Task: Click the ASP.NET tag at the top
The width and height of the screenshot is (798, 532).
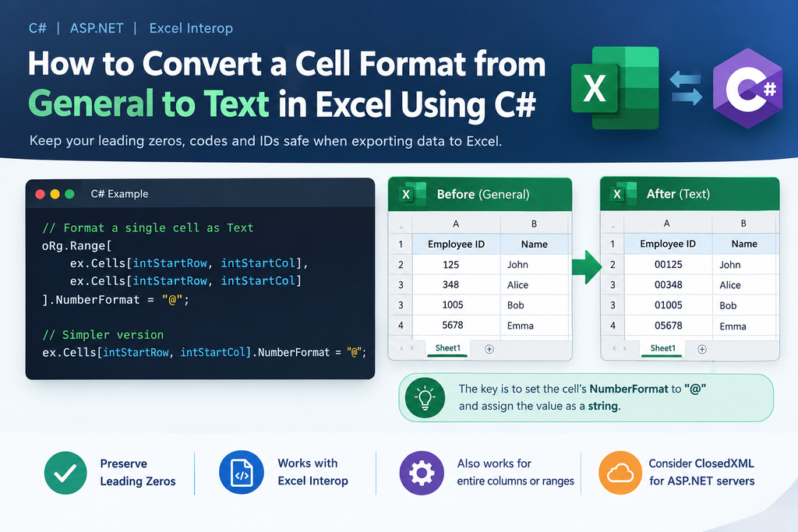Action: (x=97, y=28)
